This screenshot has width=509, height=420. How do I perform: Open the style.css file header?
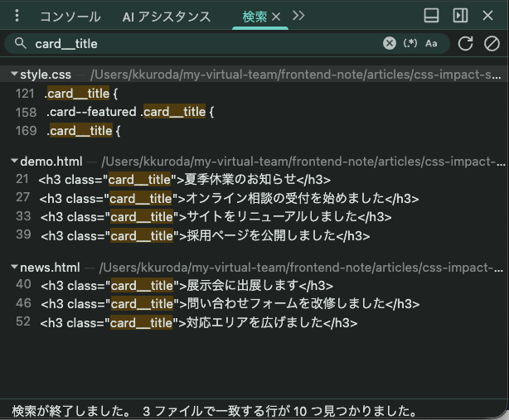coord(254,75)
